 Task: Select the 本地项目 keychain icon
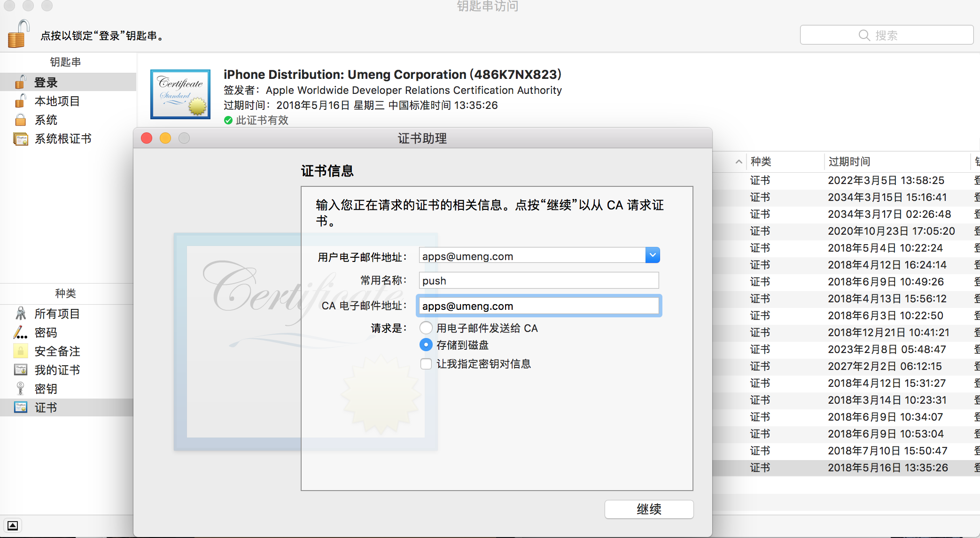[x=20, y=101]
